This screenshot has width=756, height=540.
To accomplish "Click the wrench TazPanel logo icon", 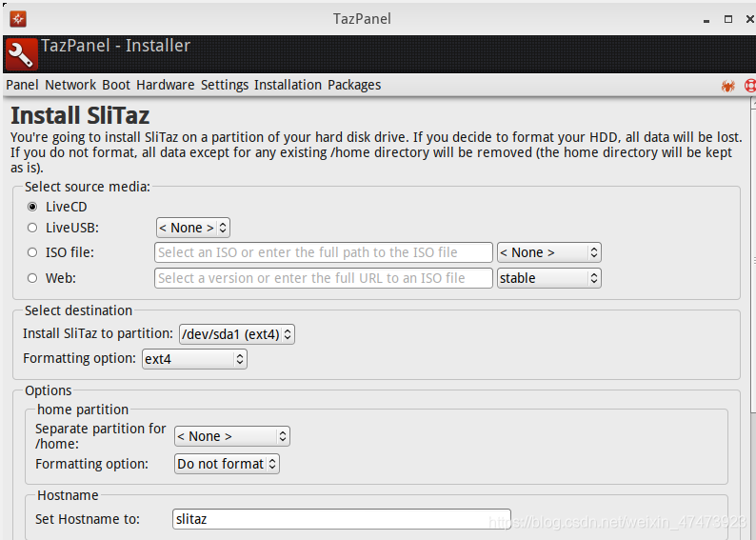I will pyautogui.click(x=21, y=54).
